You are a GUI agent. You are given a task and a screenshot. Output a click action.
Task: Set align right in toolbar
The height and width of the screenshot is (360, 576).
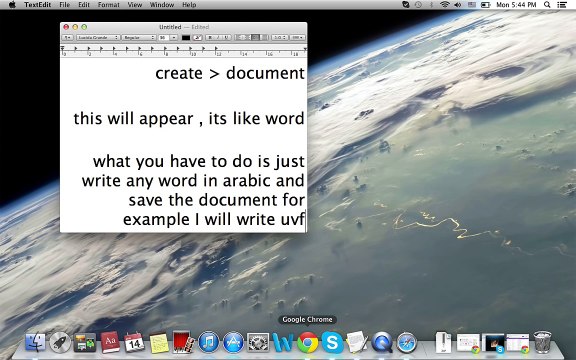[x=256, y=37]
